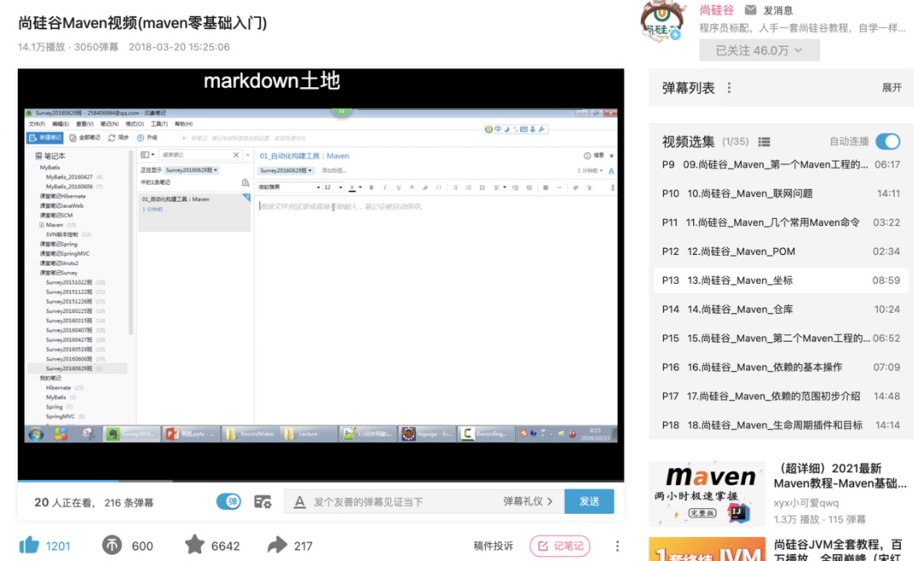The image size is (924, 561).
Task: Open danmaku settings icon next to toggle
Action: (x=263, y=502)
